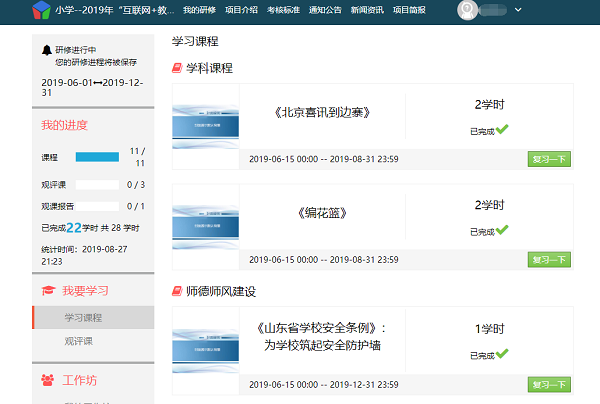
Task: Click the people group icon beside 工作坊
Action: coord(47,380)
